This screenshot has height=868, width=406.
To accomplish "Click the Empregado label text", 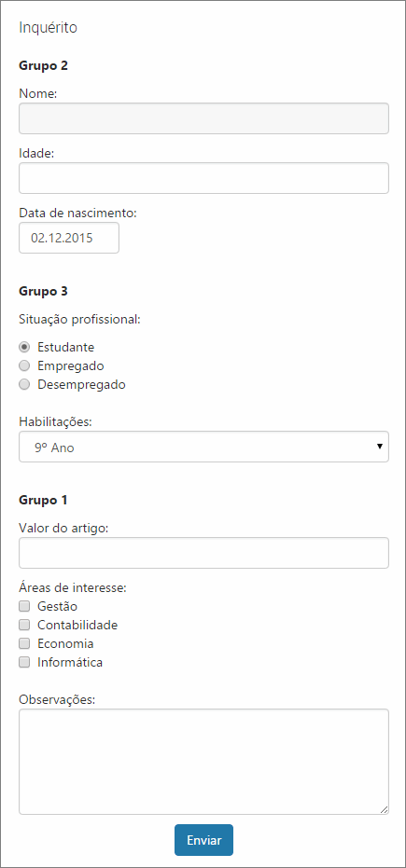I will pos(71,365).
